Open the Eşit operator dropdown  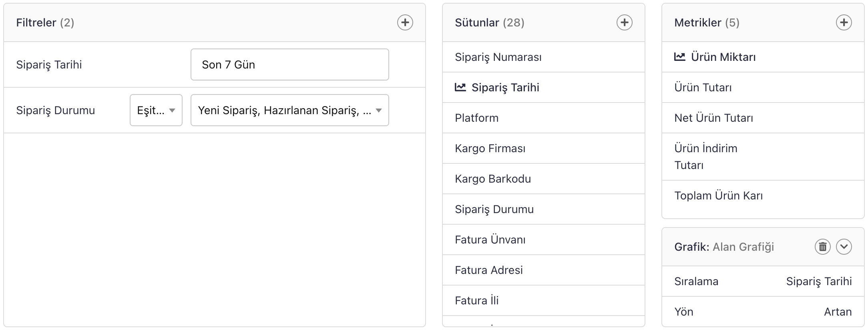[x=156, y=110]
